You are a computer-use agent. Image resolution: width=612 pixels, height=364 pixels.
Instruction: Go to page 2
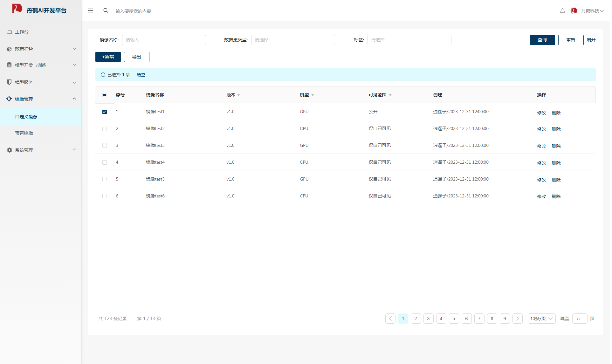[416, 319]
